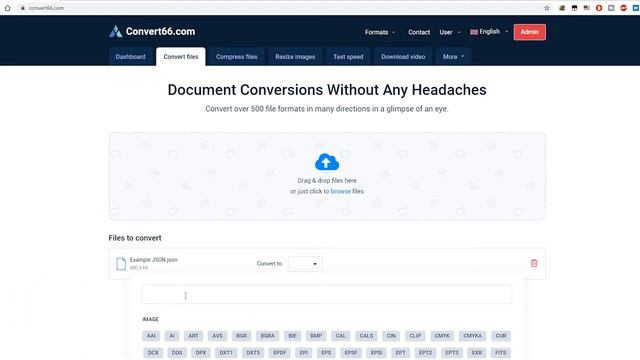
Task: Pick the CAL format chip
Action: 340,336
